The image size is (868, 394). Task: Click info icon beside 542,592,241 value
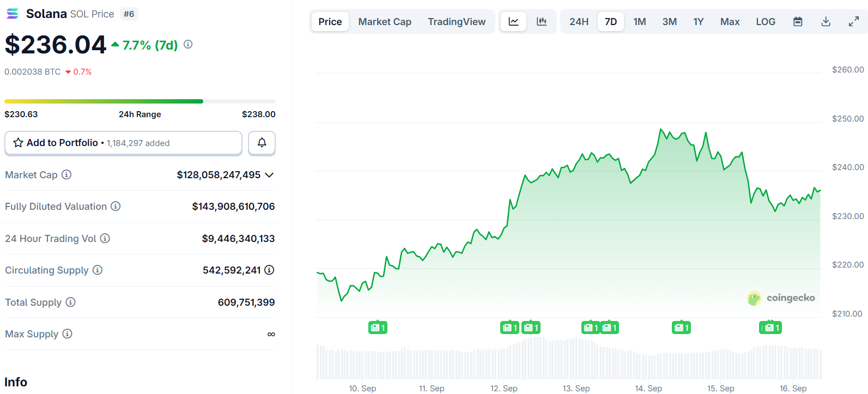point(269,270)
